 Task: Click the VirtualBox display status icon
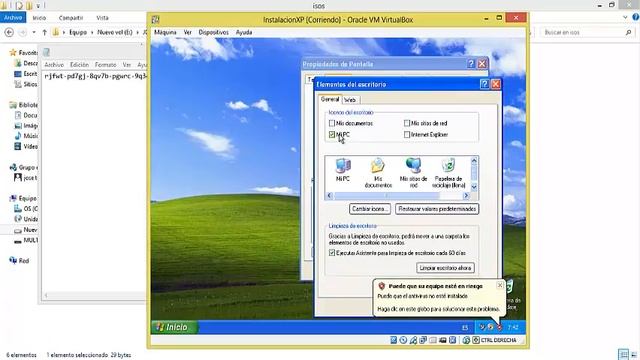(x=433, y=340)
